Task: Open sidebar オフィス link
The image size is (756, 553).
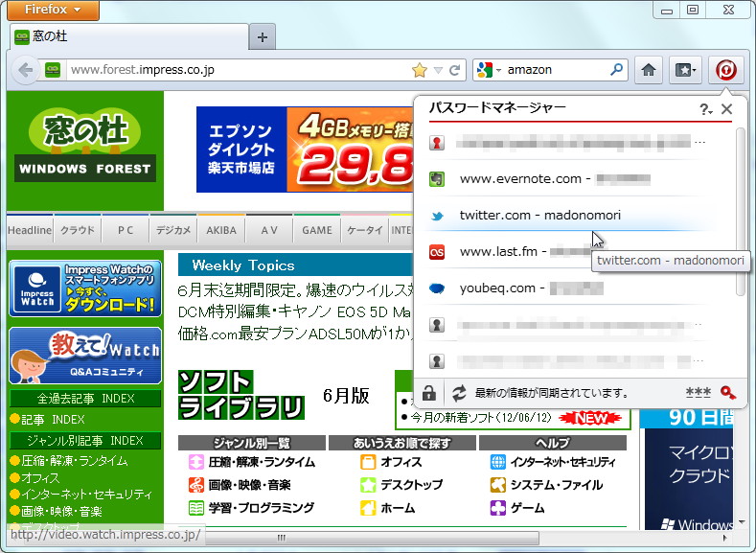Action: (40, 478)
